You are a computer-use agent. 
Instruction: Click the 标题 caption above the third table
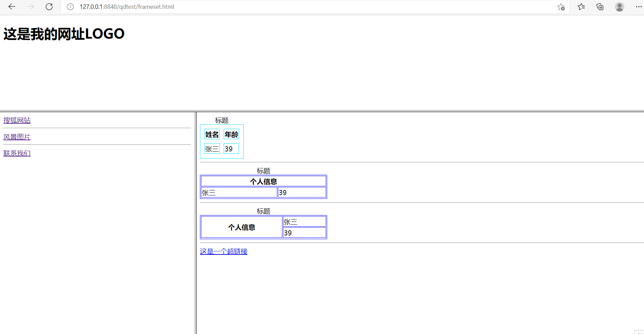pos(263,211)
